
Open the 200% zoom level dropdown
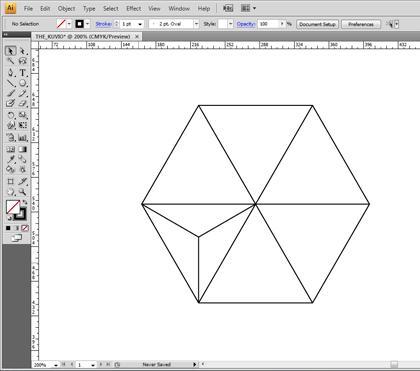tap(56, 365)
